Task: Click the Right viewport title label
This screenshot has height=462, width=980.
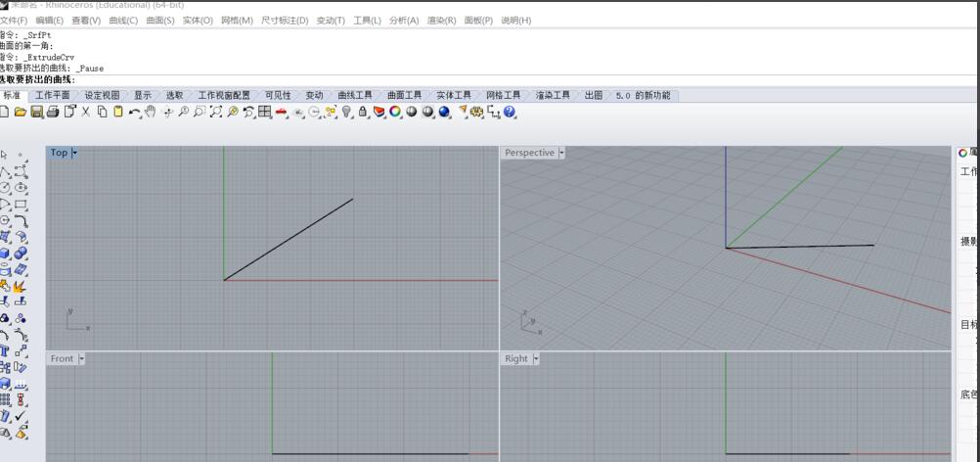Action: pos(515,359)
